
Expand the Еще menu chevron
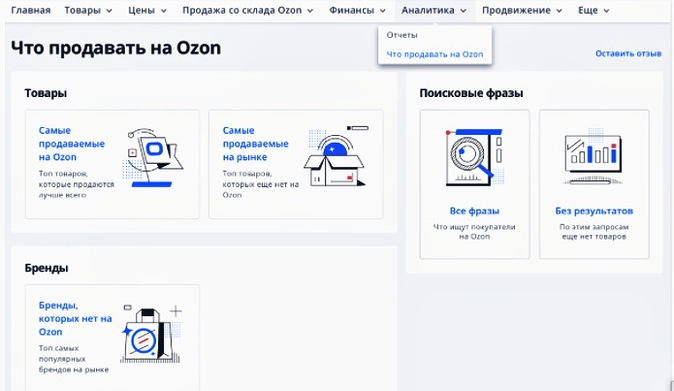click(606, 11)
